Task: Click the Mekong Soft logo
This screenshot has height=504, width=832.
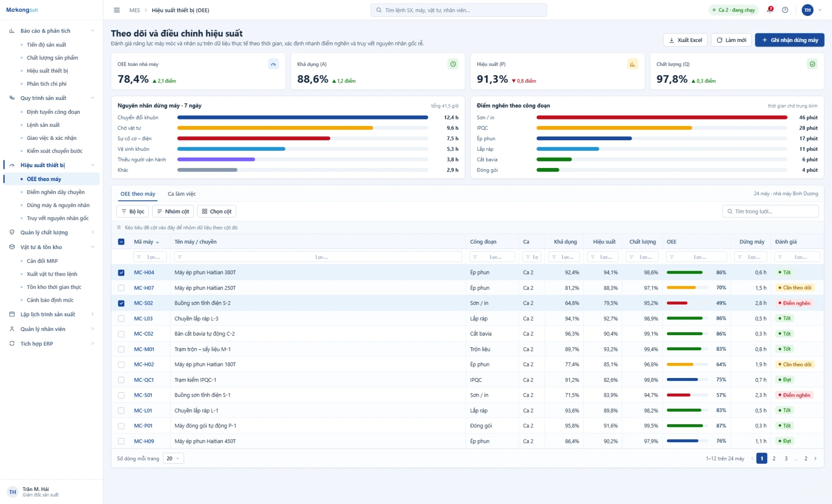Action: (22, 10)
